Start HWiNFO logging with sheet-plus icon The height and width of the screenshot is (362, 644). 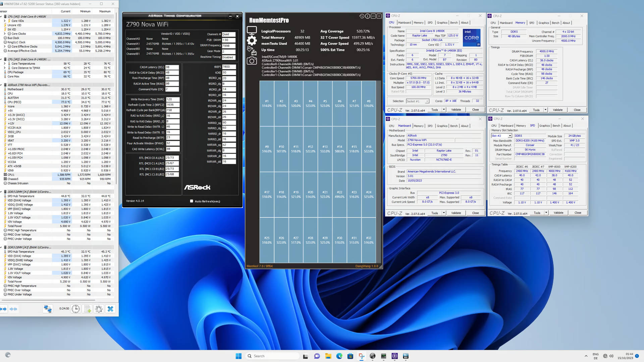pyautogui.click(x=87, y=309)
